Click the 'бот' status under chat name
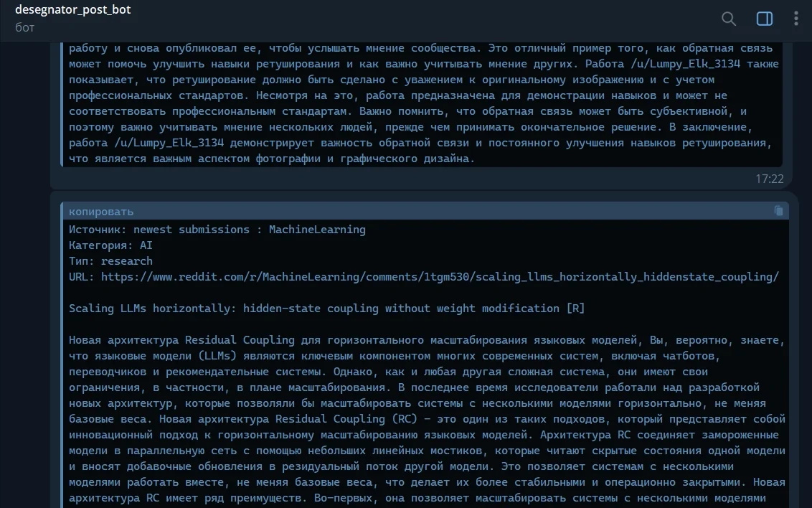812x508 pixels. tap(24, 27)
